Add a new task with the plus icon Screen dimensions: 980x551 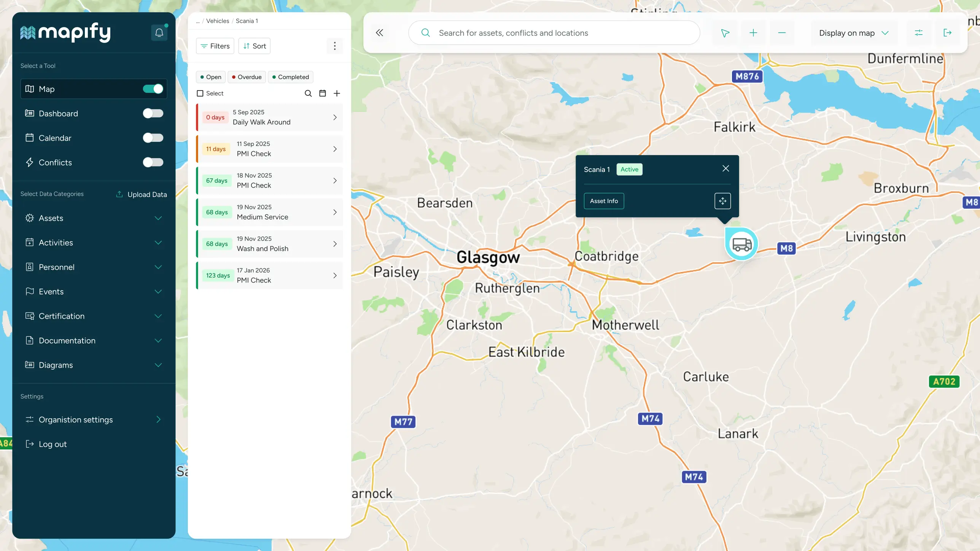click(337, 93)
